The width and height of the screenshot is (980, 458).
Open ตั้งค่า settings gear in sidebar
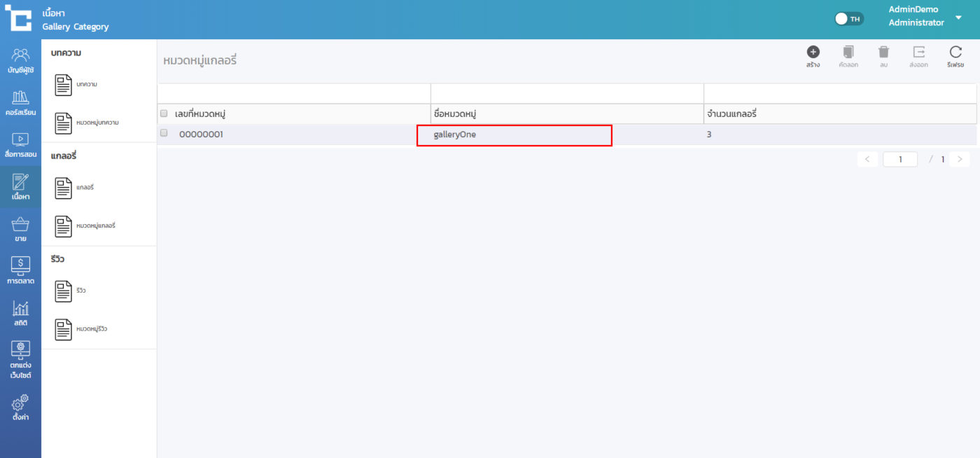point(20,407)
